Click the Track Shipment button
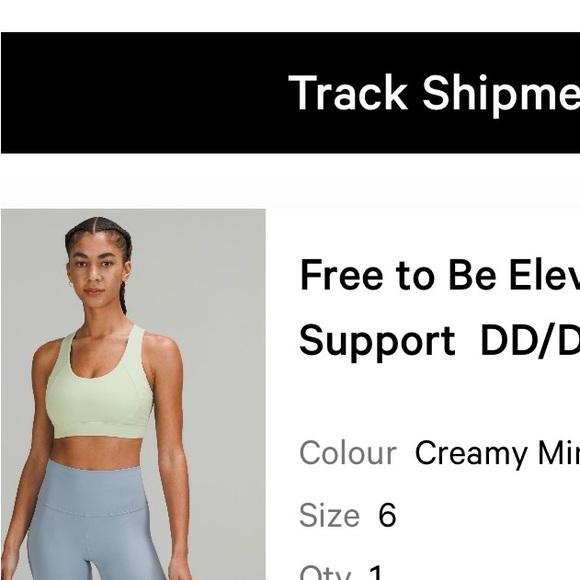Viewport: 580px width, 580px height. tap(290, 92)
